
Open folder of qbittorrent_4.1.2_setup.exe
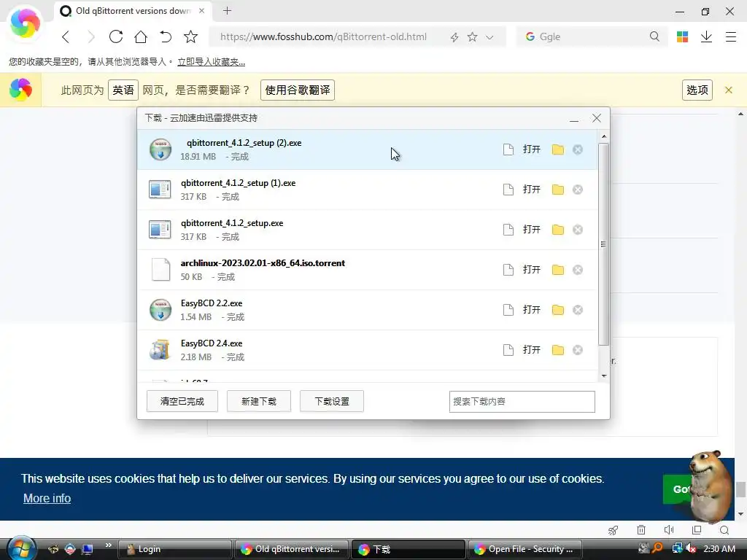click(558, 230)
